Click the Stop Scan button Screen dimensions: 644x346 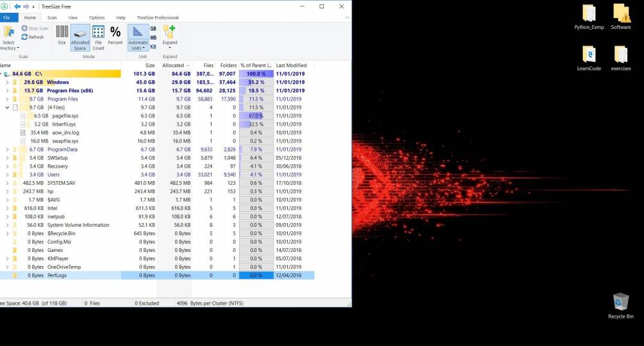[35, 28]
